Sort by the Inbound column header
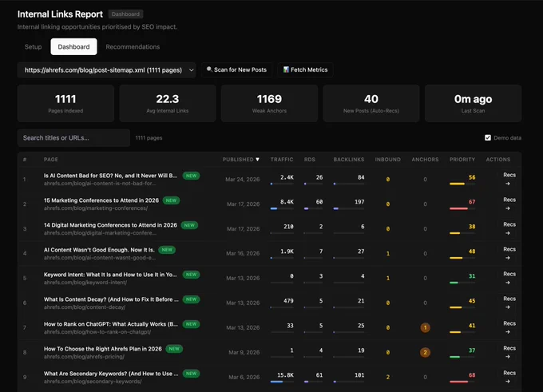The width and height of the screenshot is (543, 392). coord(387,160)
